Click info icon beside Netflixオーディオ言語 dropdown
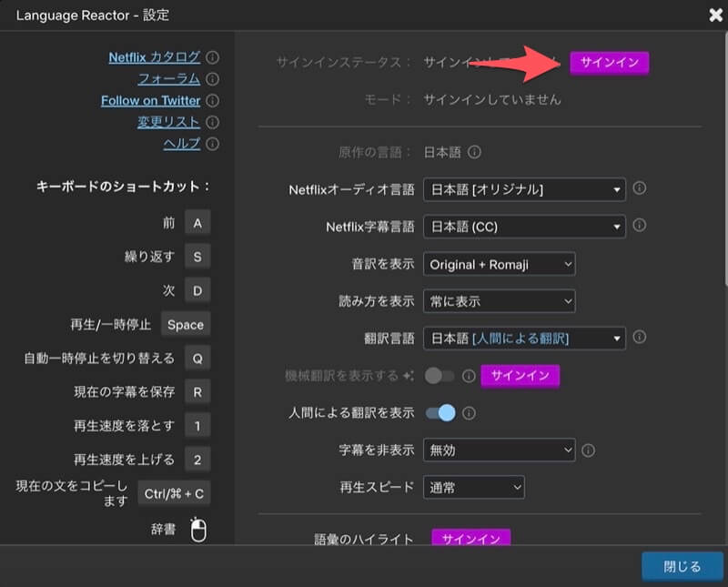The width and height of the screenshot is (728, 587). (640, 188)
